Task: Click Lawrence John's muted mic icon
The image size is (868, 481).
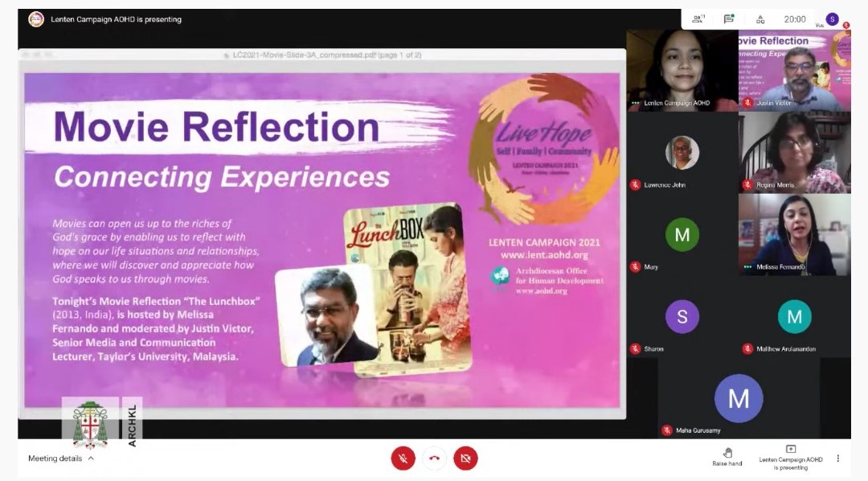Action: 635,185
